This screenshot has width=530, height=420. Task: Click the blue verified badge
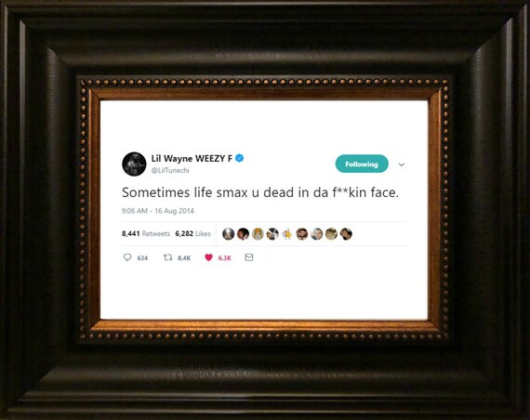tap(240, 158)
